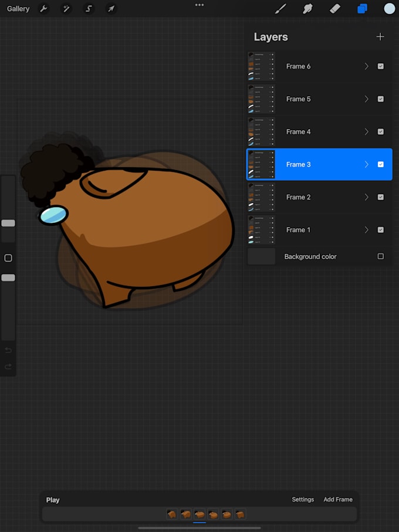Toggle visibility of Frame 5
The width and height of the screenshot is (399, 532).
tap(381, 99)
